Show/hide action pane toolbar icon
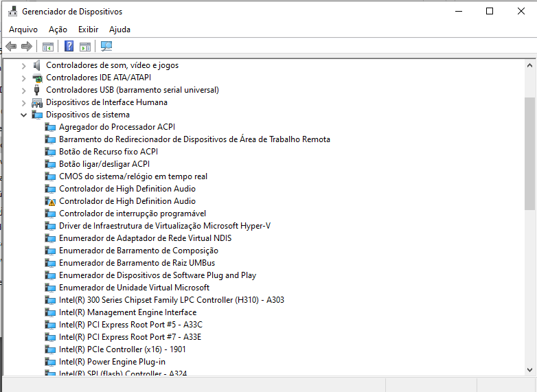 tap(85, 46)
